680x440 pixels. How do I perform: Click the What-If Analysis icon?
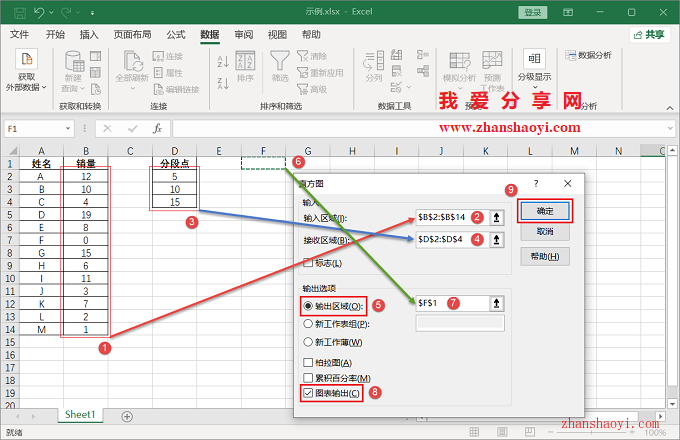pos(459,61)
